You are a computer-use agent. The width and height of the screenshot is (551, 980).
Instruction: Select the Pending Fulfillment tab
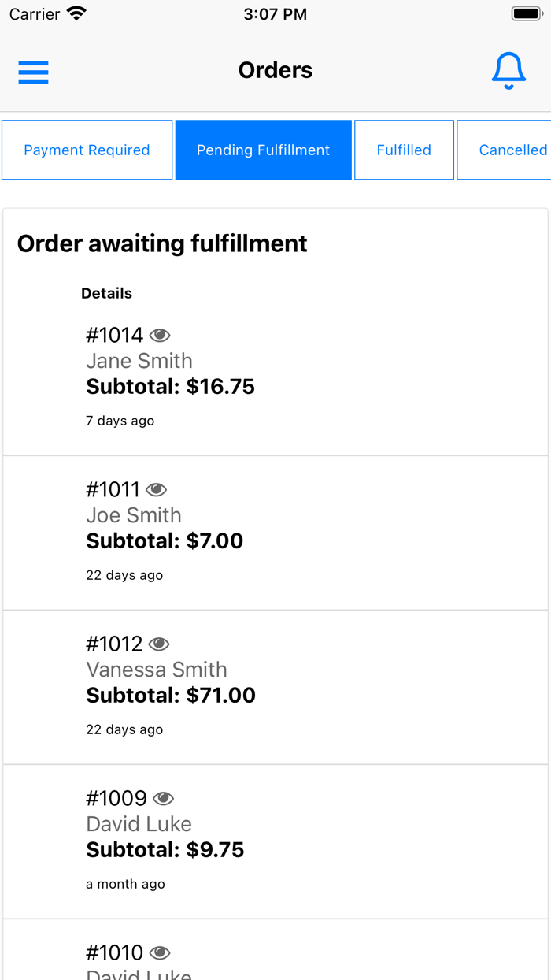pyautogui.click(x=263, y=150)
